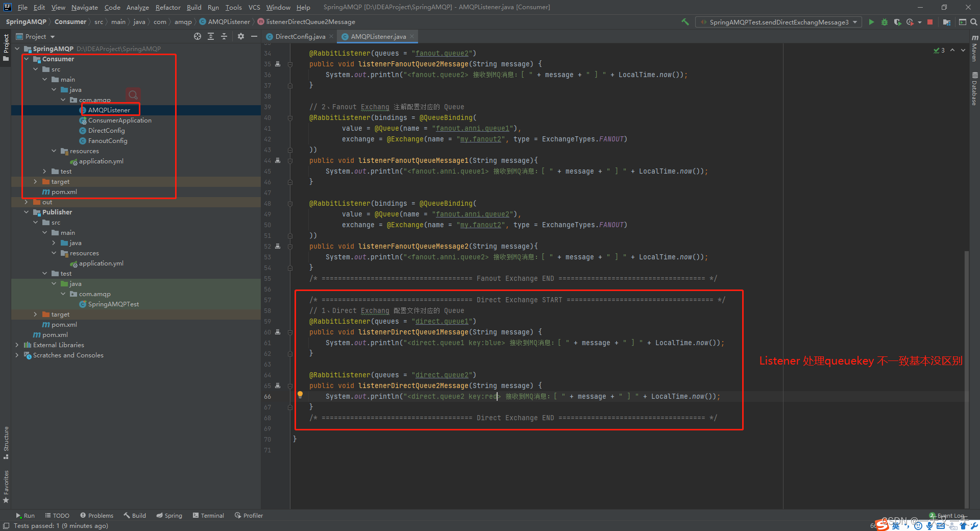Screen dimensions: 980x531
Task: Toggle the Favorites tool window
Action: pyautogui.click(x=6, y=486)
